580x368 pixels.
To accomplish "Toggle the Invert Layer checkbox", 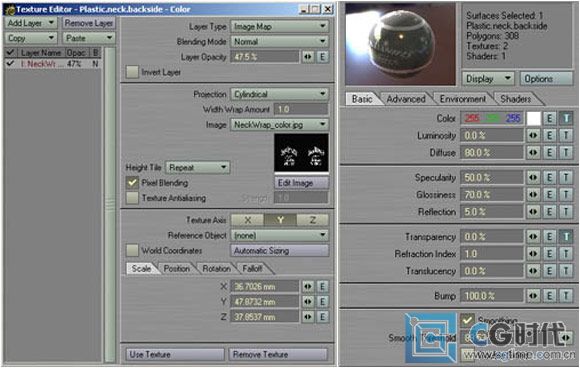I will [x=132, y=72].
